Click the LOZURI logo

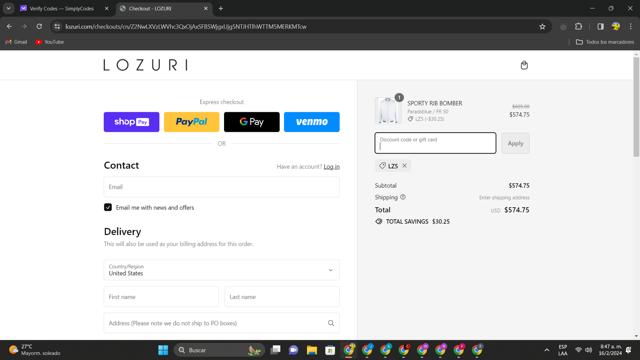coord(146,65)
